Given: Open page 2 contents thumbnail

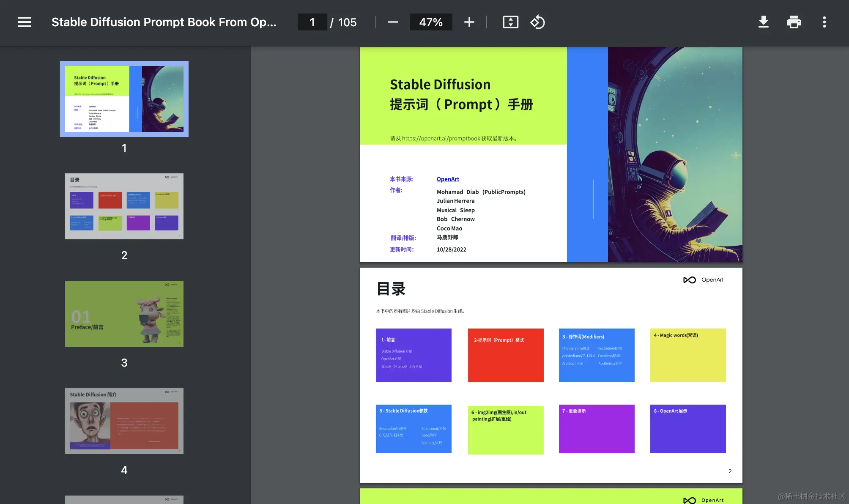Looking at the screenshot, I should (124, 206).
